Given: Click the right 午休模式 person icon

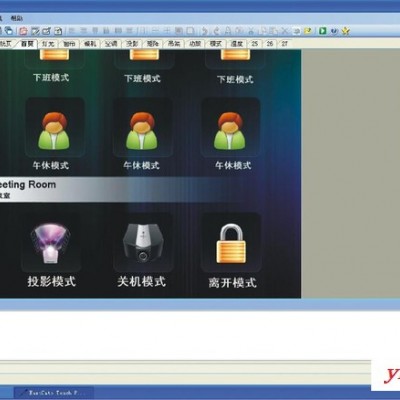Looking at the screenshot, I should 229,130.
